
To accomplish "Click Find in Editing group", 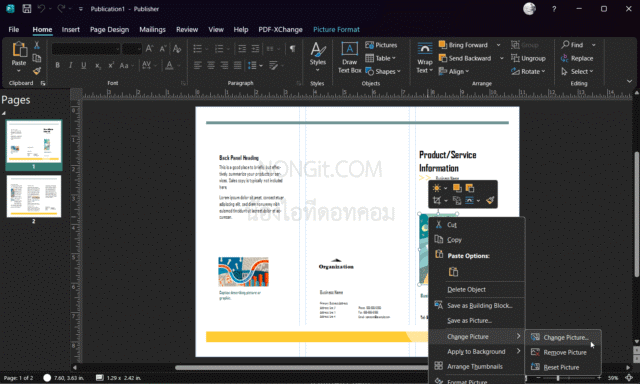I will pyautogui.click(x=572, y=45).
